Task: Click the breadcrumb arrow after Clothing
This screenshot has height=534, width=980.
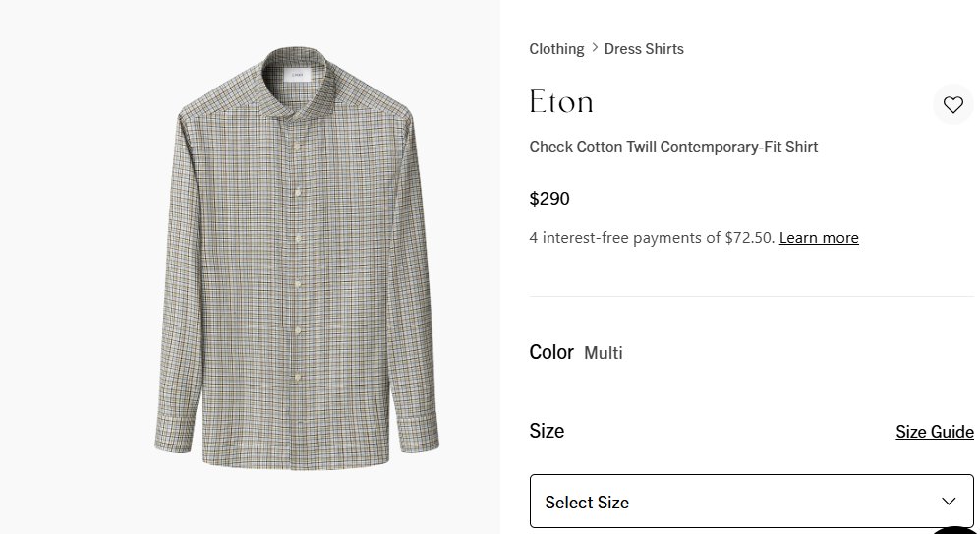Action: click(x=594, y=48)
